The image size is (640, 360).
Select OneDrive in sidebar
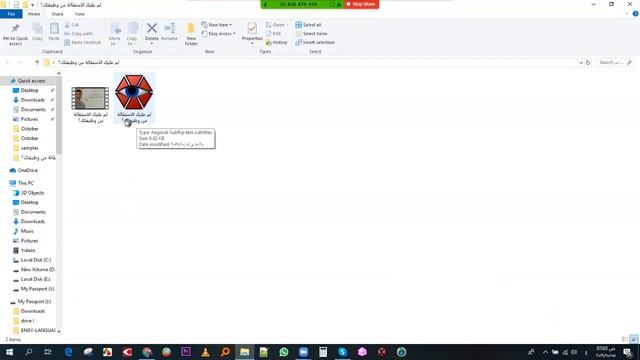coord(27,170)
